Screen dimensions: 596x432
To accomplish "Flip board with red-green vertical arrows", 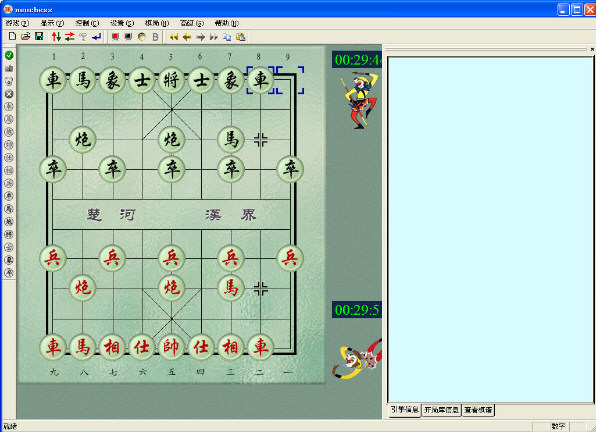I will click(56, 36).
